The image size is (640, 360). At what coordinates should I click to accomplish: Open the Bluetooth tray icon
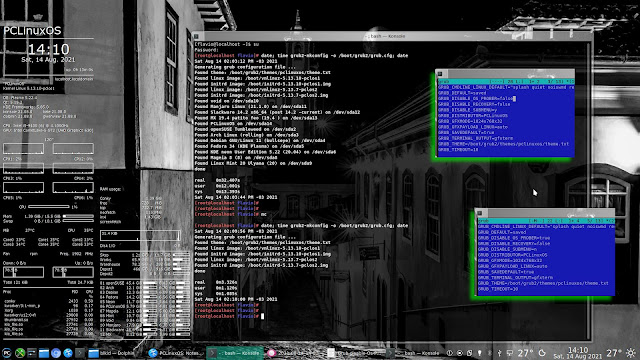pos(489,353)
